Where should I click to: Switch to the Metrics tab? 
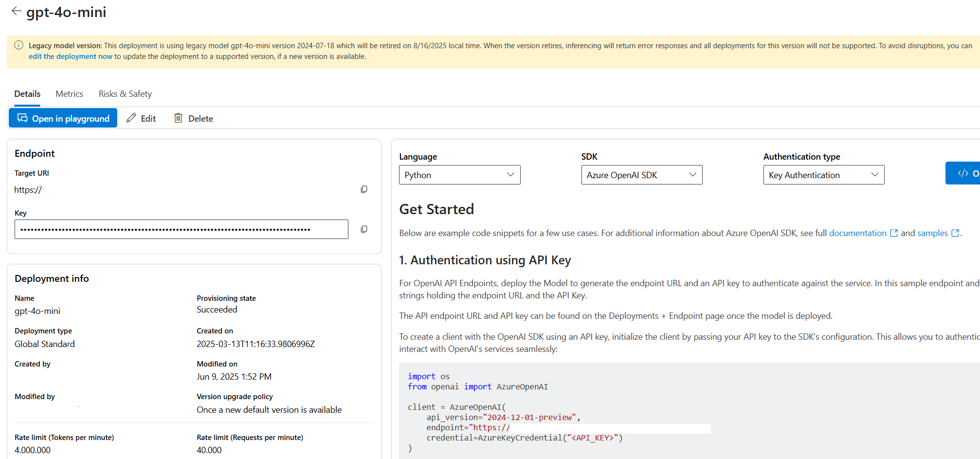coord(69,94)
